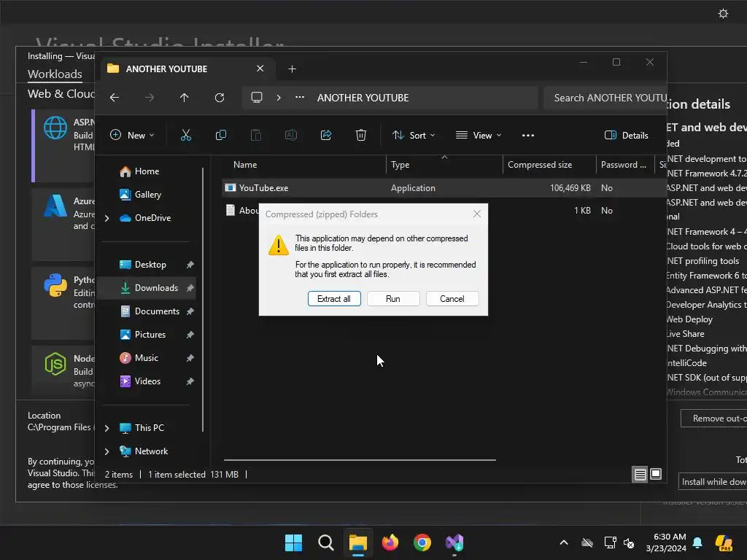
Task: Cancel the Compressed Folders dialog
Action: (452, 298)
